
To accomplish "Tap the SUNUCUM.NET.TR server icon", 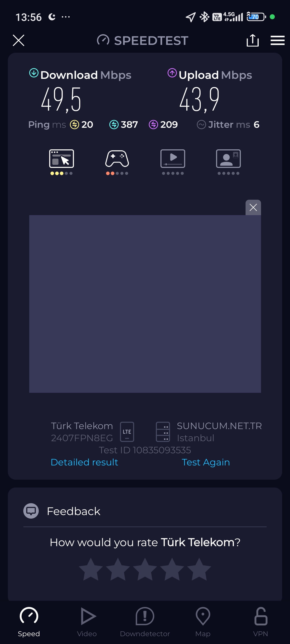I will pyautogui.click(x=163, y=432).
